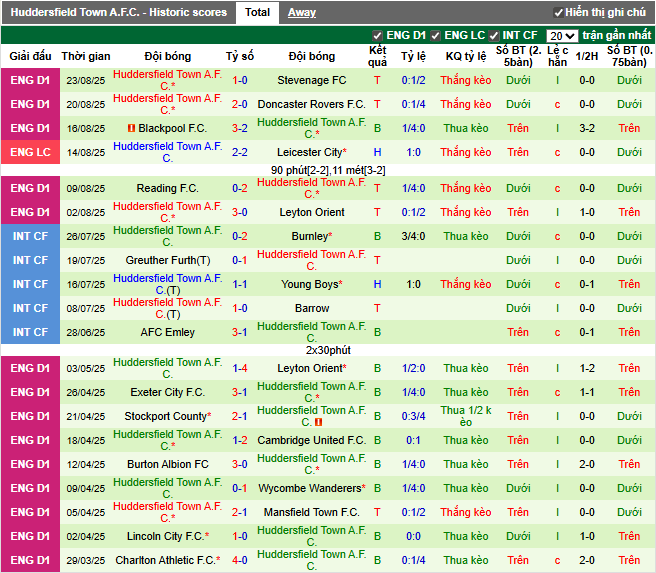This screenshot has width=656, height=573.
Task: Click the 1-0 score against Stevenage FC
Action: pyautogui.click(x=240, y=80)
